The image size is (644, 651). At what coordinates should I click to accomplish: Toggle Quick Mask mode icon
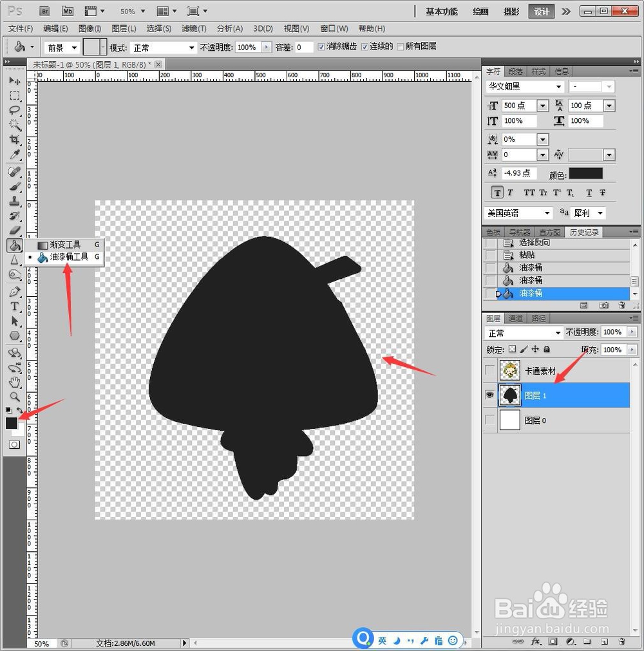(x=14, y=445)
